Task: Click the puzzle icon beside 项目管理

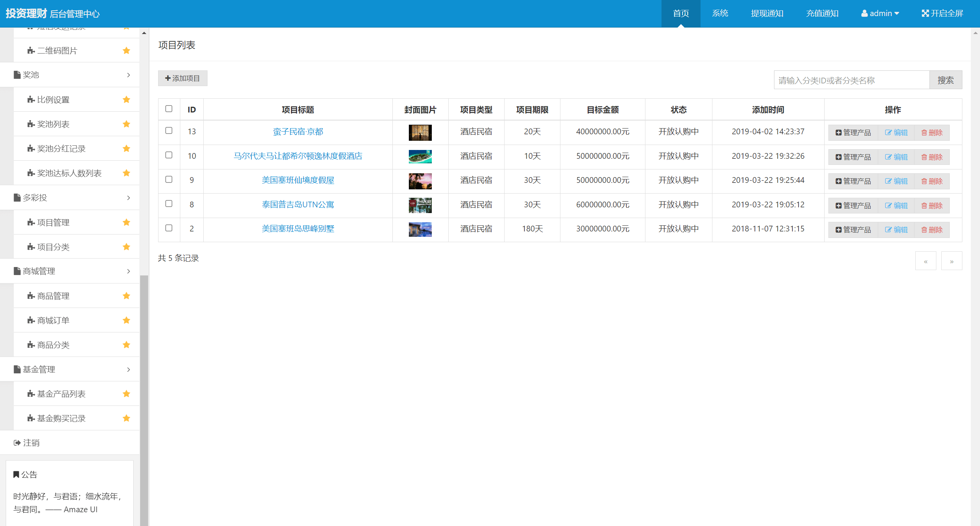Action: point(31,222)
